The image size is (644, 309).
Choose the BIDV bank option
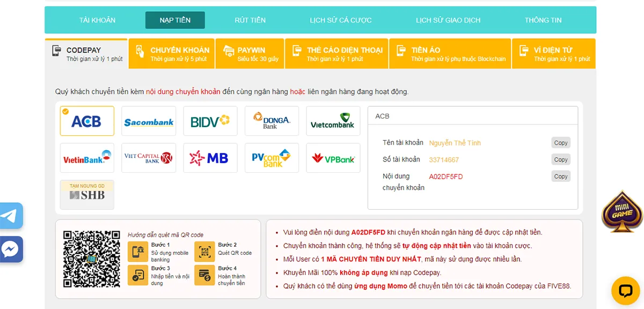click(210, 121)
